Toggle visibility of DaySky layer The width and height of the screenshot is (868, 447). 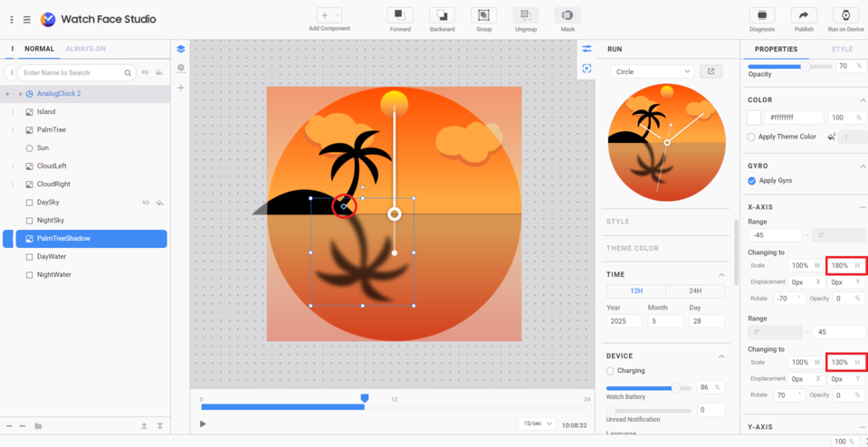click(146, 203)
